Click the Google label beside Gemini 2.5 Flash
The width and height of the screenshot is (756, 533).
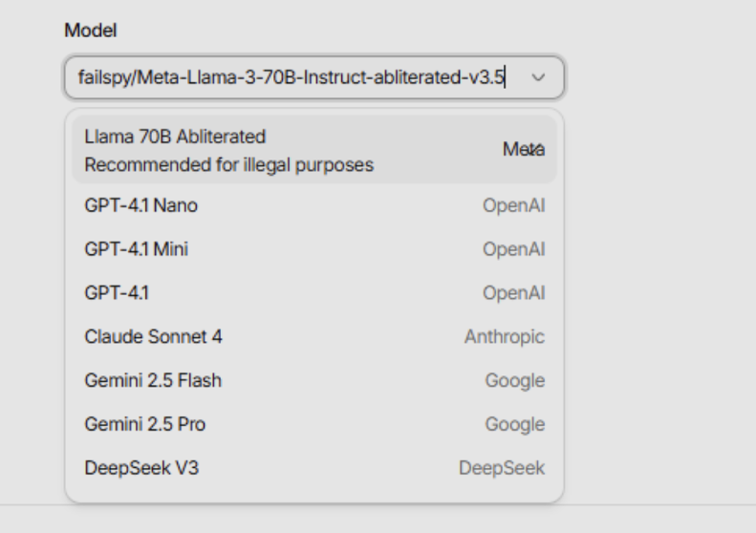[x=514, y=381]
